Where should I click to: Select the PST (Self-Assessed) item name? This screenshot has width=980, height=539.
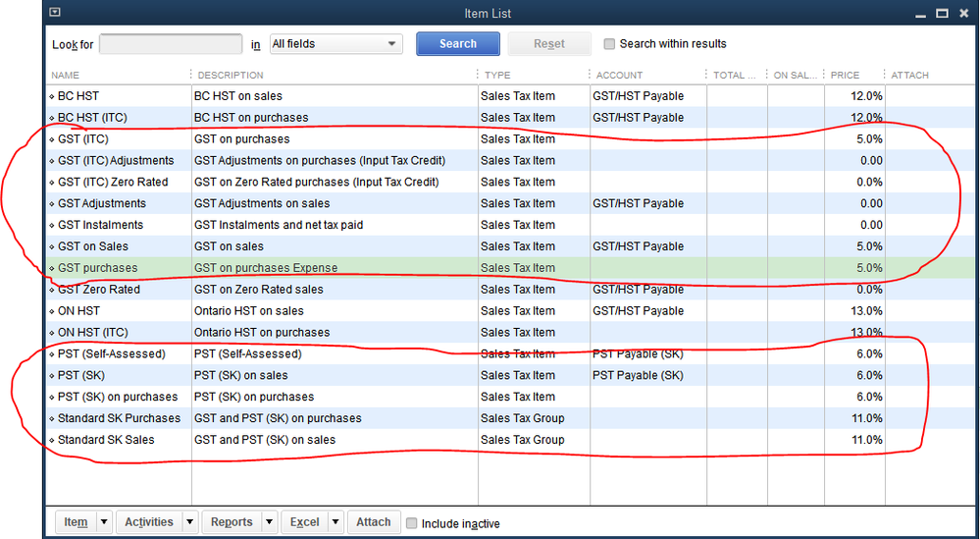pos(111,353)
